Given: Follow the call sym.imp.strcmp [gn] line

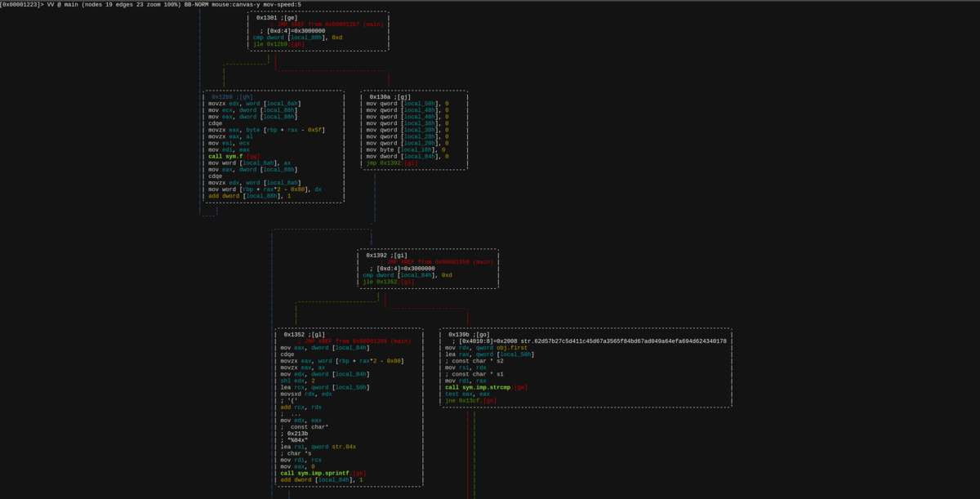Looking at the screenshot, I should pos(487,387).
